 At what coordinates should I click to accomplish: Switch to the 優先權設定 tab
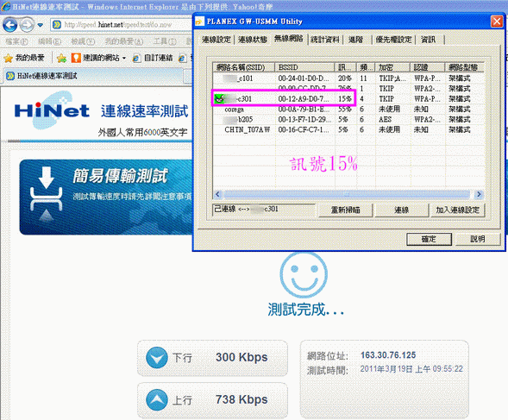tap(393, 40)
